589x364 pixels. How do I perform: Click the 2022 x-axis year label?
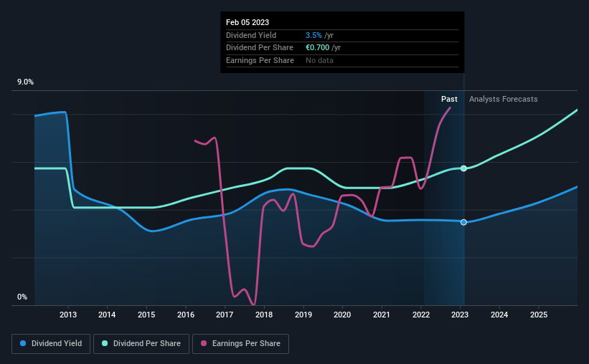420,315
